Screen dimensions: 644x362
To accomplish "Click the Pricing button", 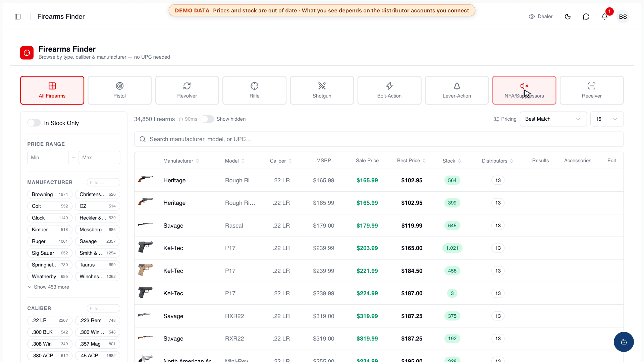I will point(505,119).
